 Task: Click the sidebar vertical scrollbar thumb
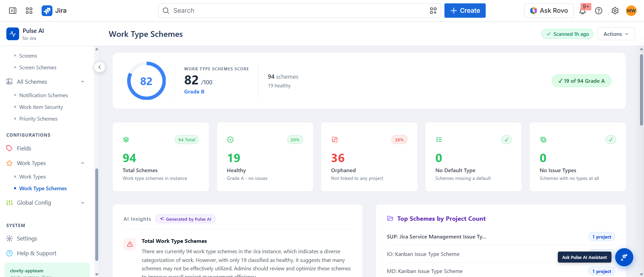pyautogui.click(x=97, y=214)
